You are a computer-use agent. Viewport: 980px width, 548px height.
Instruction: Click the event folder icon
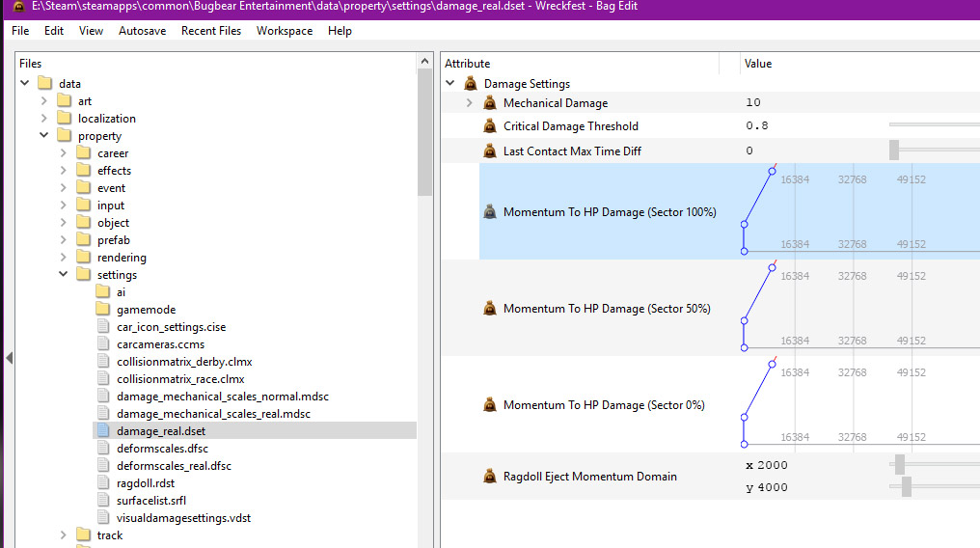click(x=84, y=187)
